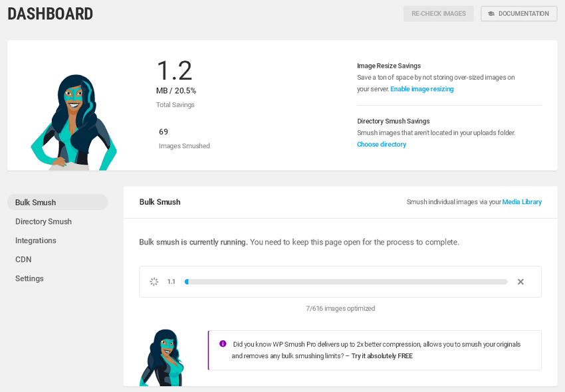Click the bulk smush progress bar
The height and width of the screenshot is (392, 565).
click(346, 282)
